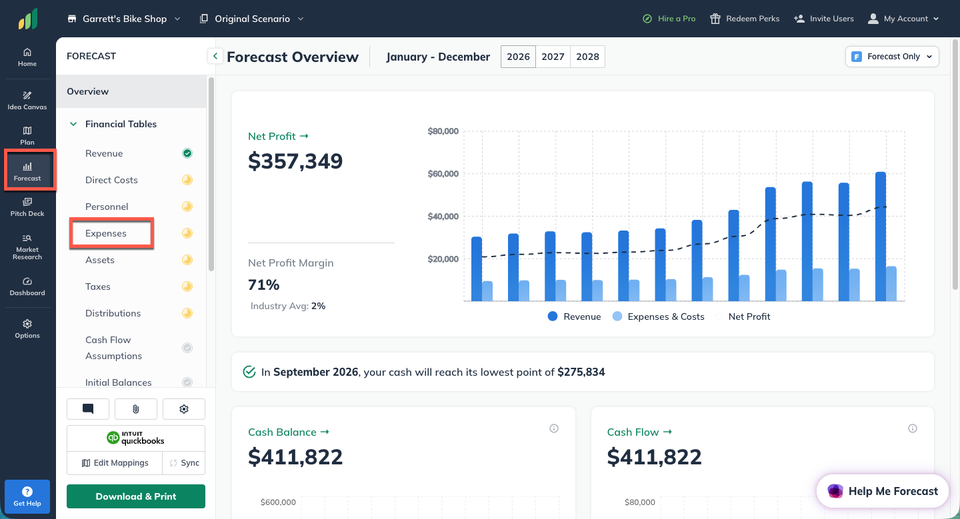This screenshot has width=960, height=519.
Task: Open Expenses financial table
Action: 106,233
